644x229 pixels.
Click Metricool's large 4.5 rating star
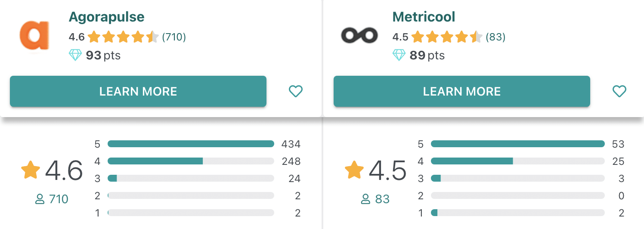[x=354, y=170]
